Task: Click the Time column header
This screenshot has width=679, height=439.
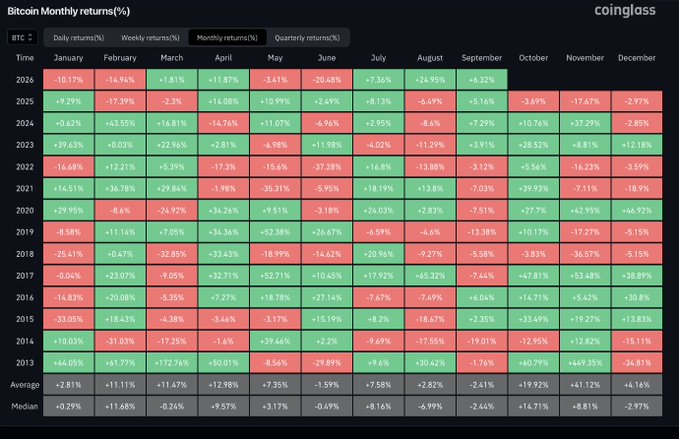Action: pos(25,58)
